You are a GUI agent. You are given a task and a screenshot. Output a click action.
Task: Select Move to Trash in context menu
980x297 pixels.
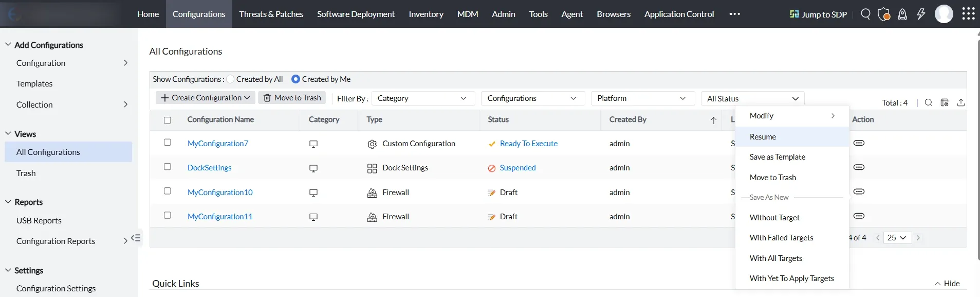792,178
